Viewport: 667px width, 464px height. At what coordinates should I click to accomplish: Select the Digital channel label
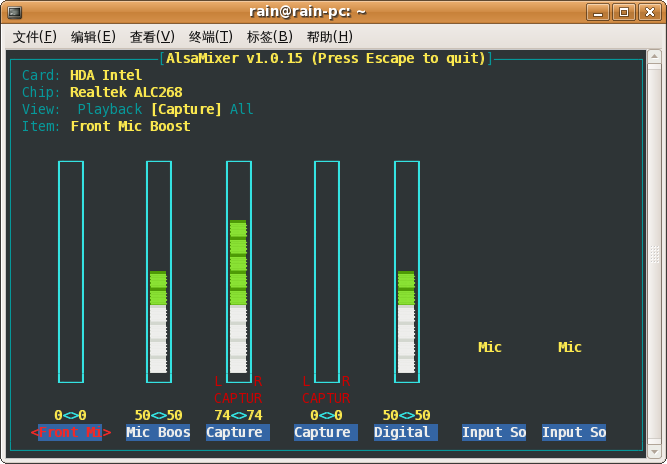(x=406, y=432)
